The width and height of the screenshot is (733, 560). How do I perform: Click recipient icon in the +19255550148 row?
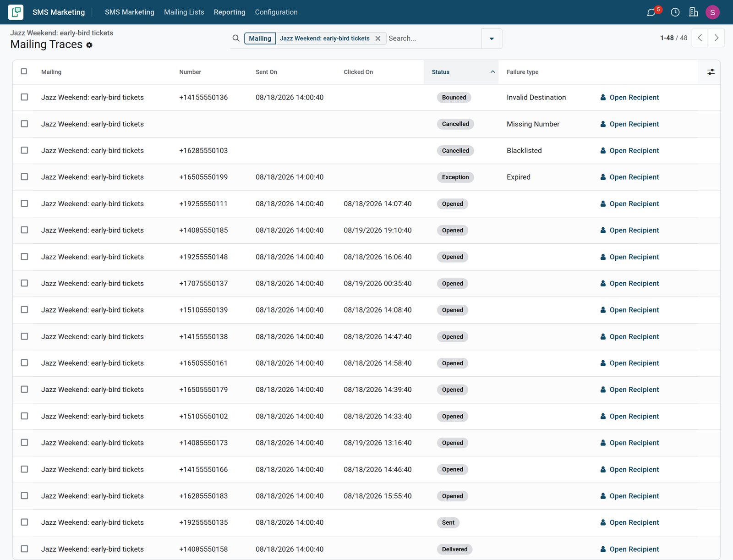click(x=603, y=257)
